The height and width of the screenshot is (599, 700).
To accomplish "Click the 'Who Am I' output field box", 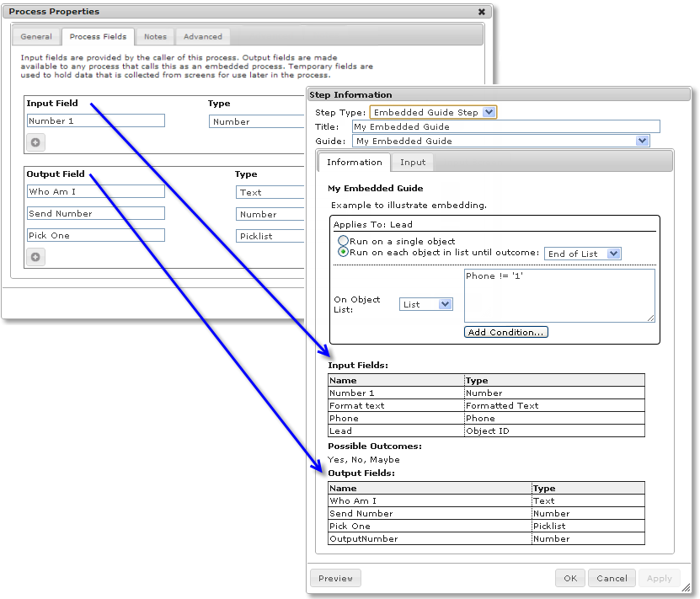I will tap(96, 191).
